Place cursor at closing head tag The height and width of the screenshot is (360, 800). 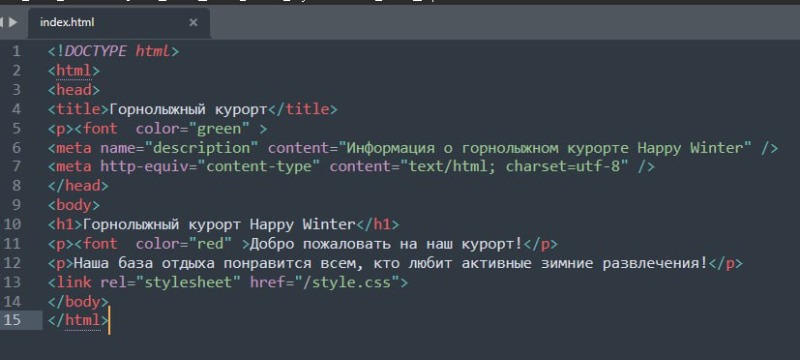click(79, 186)
